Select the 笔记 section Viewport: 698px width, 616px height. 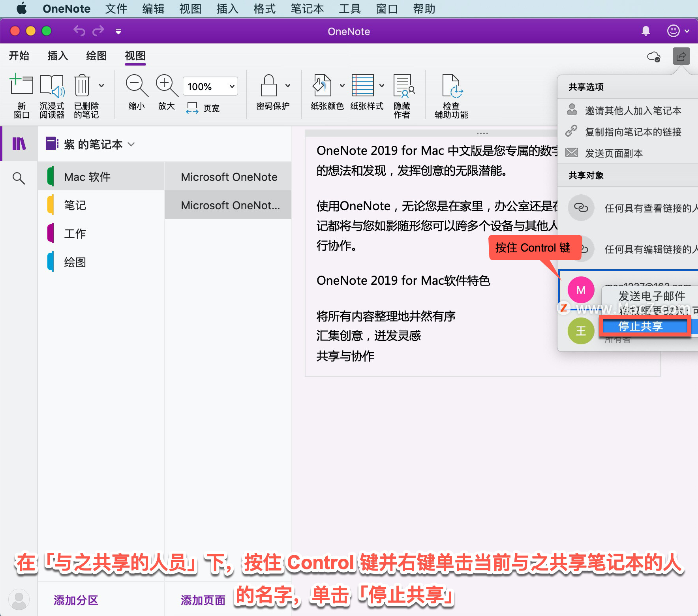[101, 205]
